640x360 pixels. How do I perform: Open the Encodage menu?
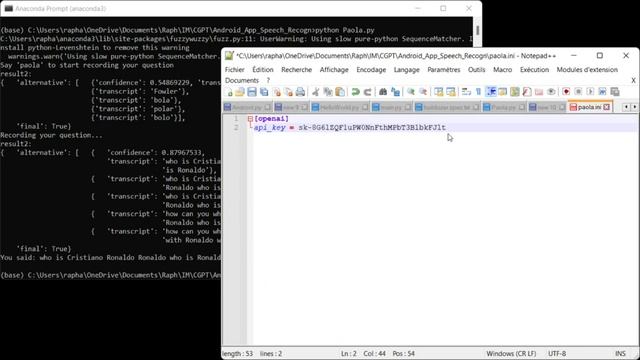point(371,70)
